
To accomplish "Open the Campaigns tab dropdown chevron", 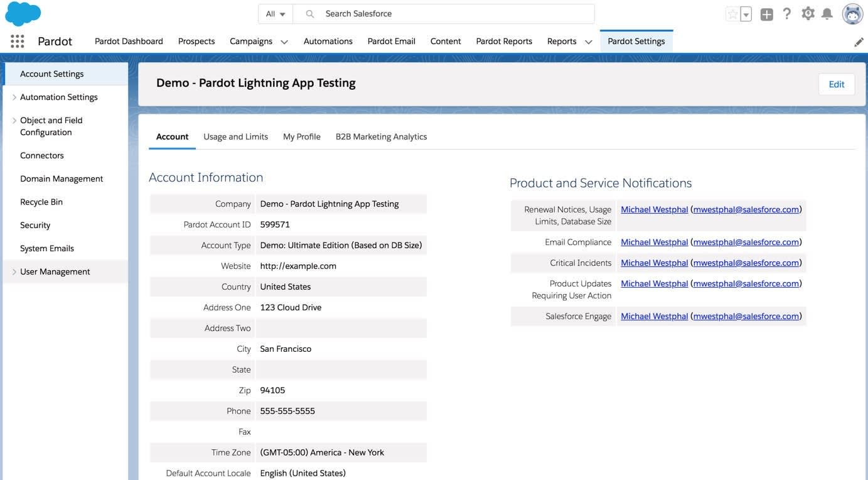I will 284,42.
